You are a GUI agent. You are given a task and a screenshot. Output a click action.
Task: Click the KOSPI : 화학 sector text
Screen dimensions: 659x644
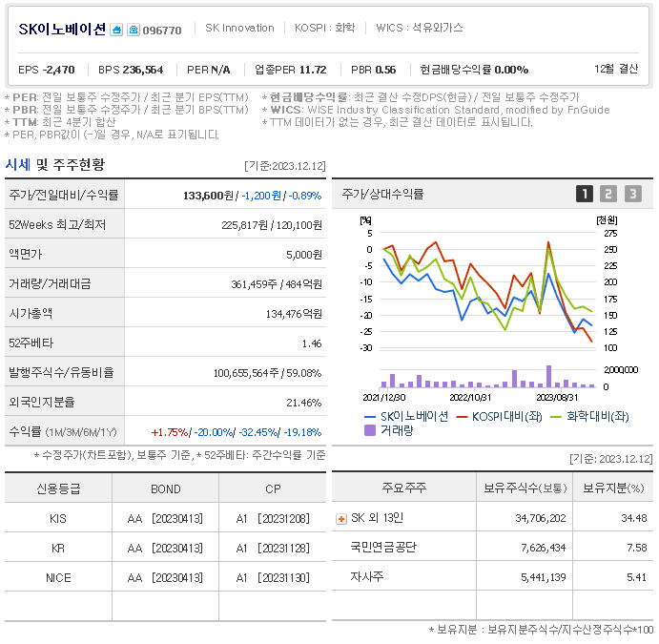tap(324, 28)
